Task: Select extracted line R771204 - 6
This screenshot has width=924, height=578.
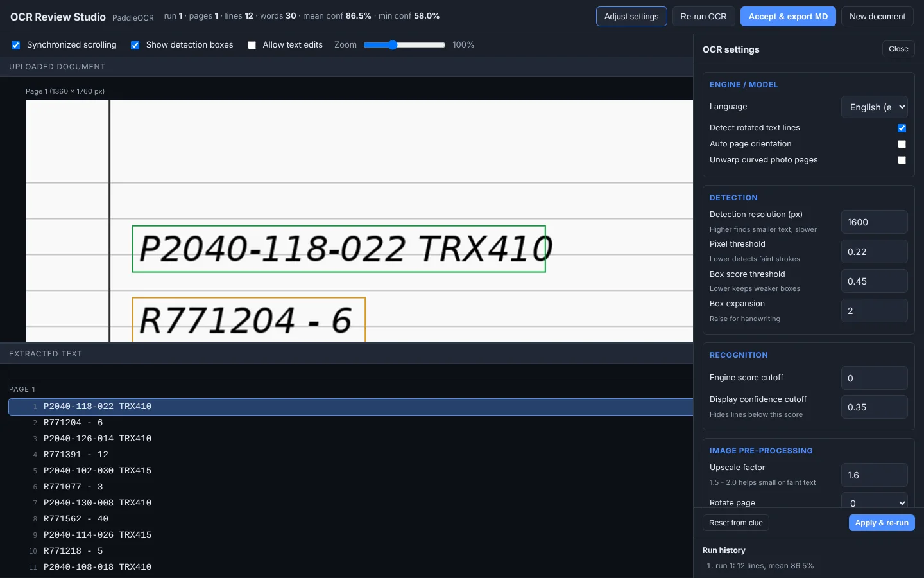Action: 350,423
